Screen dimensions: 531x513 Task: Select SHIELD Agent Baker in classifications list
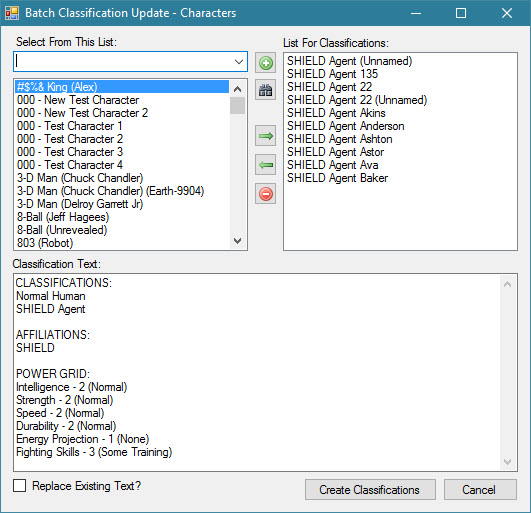click(x=337, y=178)
